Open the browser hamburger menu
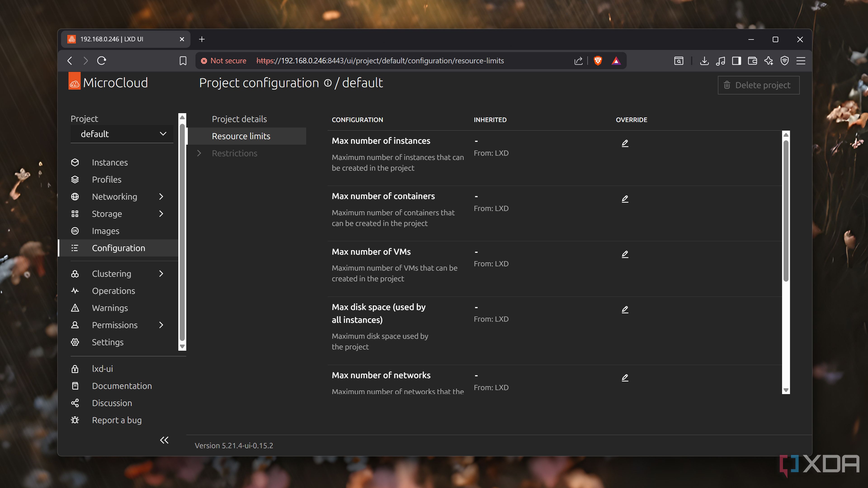The height and width of the screenshot is (488, 868). pos(801,61)
